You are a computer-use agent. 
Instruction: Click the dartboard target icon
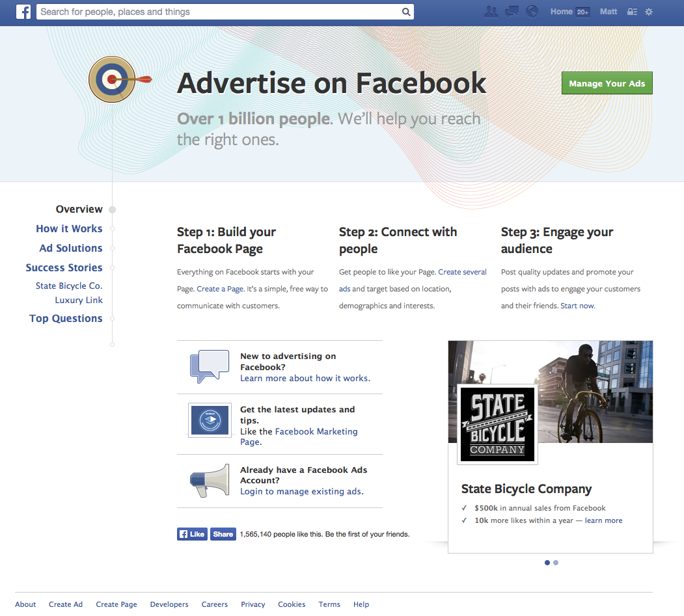coord(113,79)
